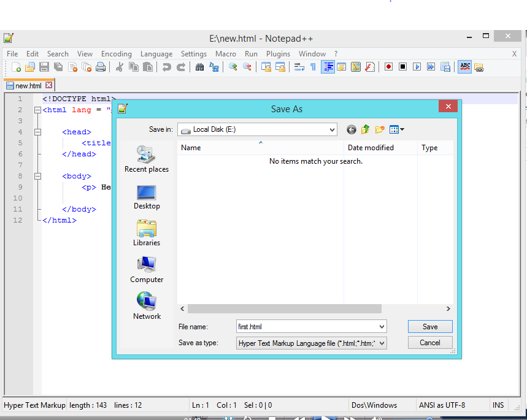Open the Encoding menu
The height and width of the screenshot is (420, 527).
pyautogui.click(x=117, y=54)
